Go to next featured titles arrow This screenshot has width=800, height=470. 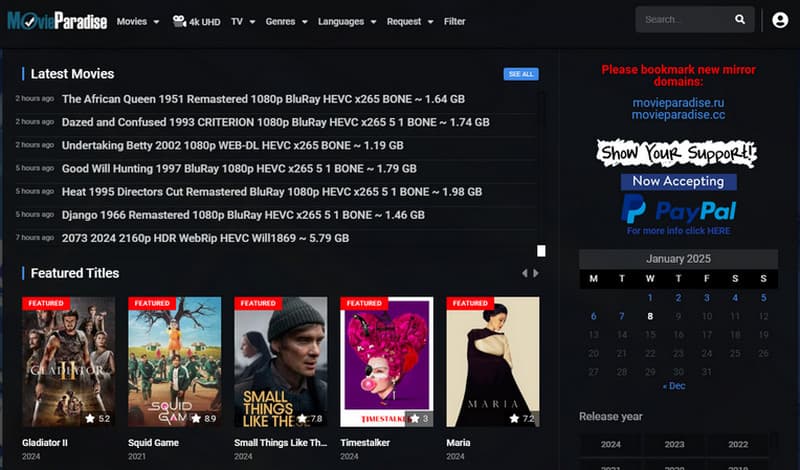536,274
